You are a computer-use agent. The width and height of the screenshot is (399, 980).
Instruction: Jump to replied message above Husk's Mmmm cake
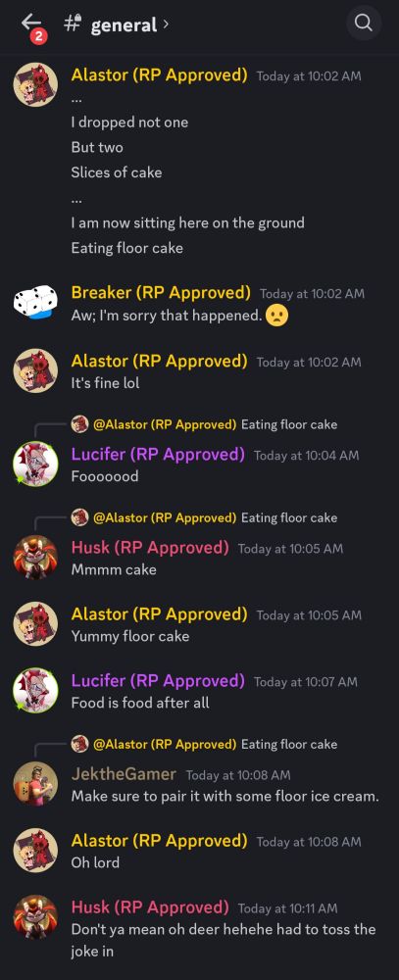[x=204, y=518]
